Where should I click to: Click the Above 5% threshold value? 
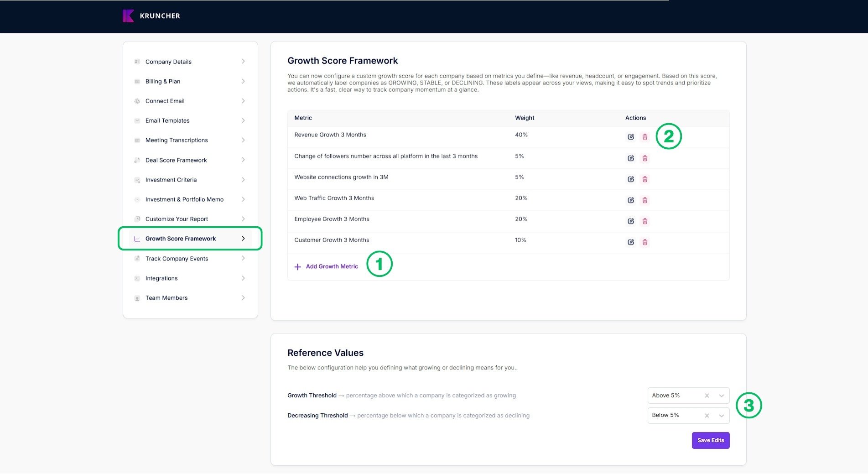[665, 396]
